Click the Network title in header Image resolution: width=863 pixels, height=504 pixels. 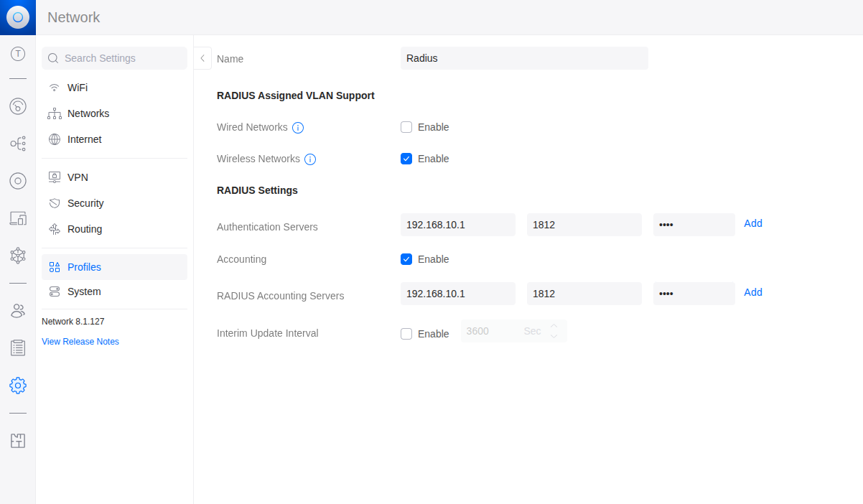[74, 17]
